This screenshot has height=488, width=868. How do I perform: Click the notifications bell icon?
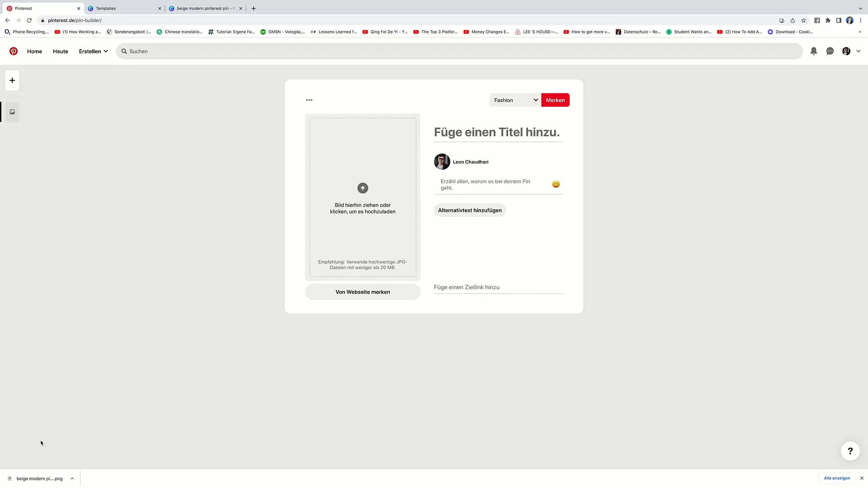[814, 51]
